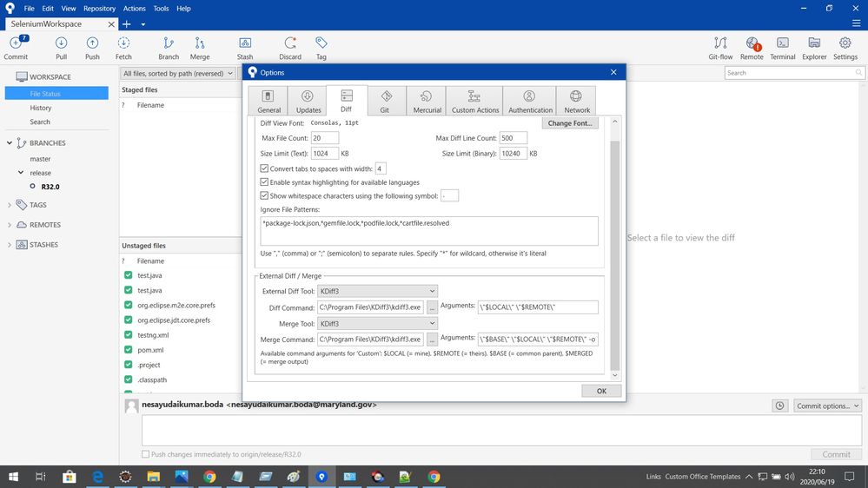Uncheck the testng.xml unstaged file checkbox

point(129,334)
